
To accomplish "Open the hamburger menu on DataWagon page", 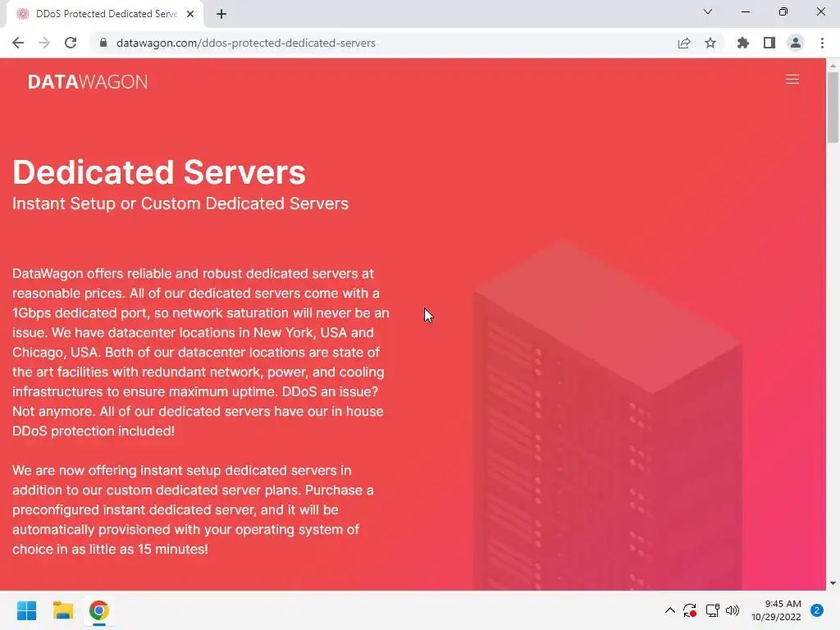I will click(x=792, y=80).
